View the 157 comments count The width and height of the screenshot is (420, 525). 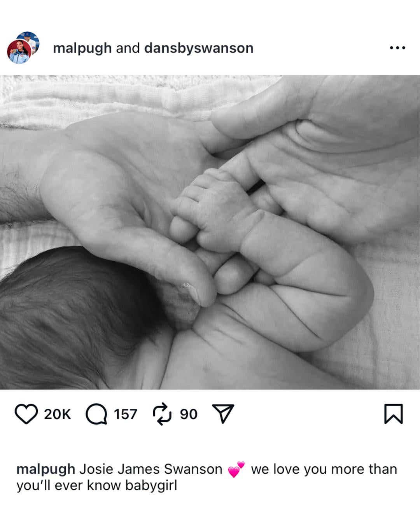(125, 415)
